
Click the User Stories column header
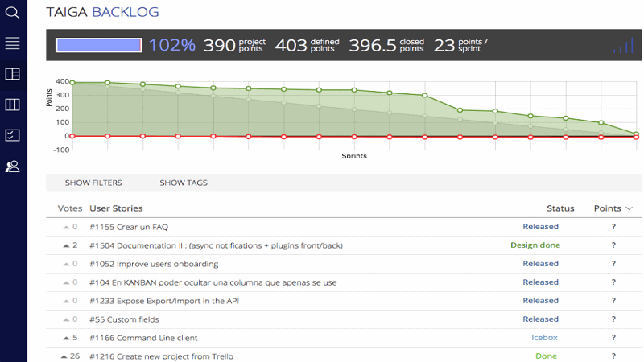[116, 208]
